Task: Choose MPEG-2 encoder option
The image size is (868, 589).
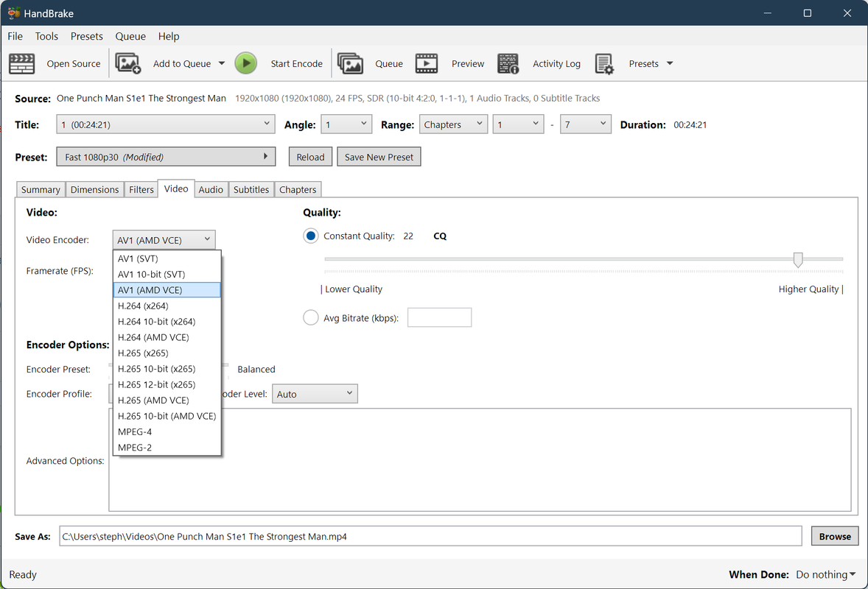Action: (167, 448)
